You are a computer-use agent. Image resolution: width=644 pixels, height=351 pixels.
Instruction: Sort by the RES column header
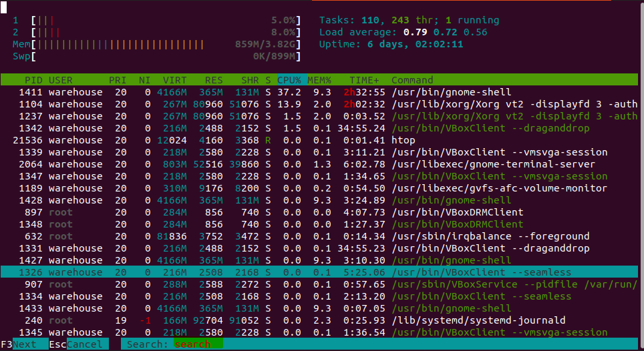214,80
